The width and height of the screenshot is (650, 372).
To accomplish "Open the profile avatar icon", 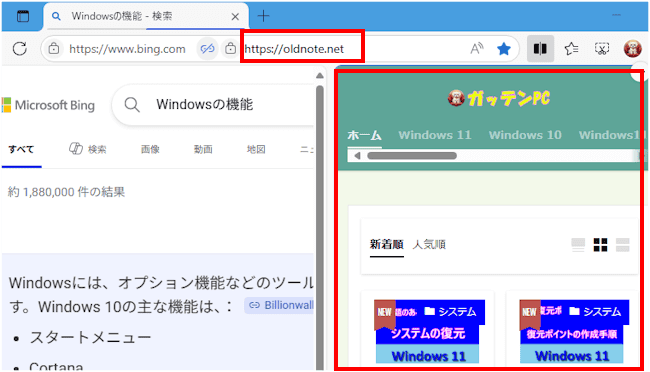I will pos(633,49).
